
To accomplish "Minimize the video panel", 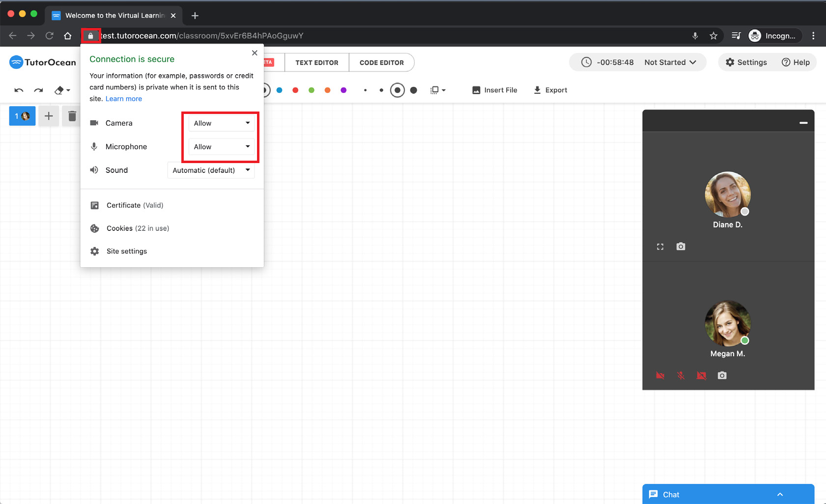I will 803,122.
